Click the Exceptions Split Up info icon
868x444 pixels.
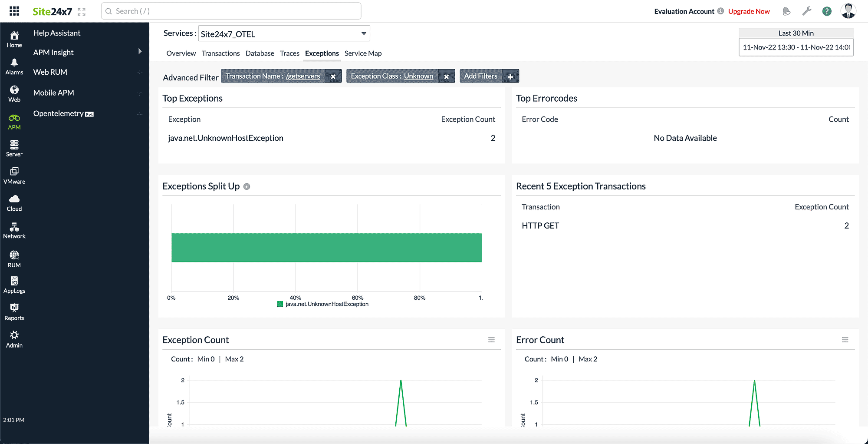coord(247,186)
